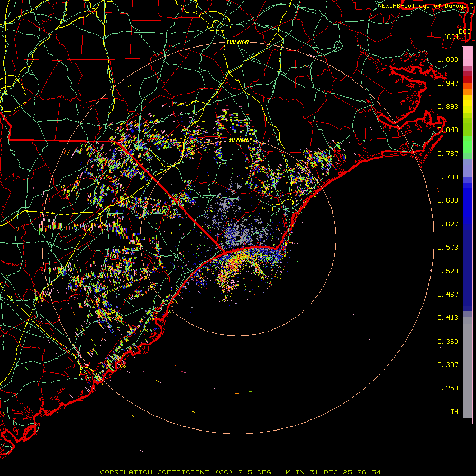Image resolution: width=476 pixels, height=476 pixels.
Task: Select the 0.947 scale value
Action: 448,83
